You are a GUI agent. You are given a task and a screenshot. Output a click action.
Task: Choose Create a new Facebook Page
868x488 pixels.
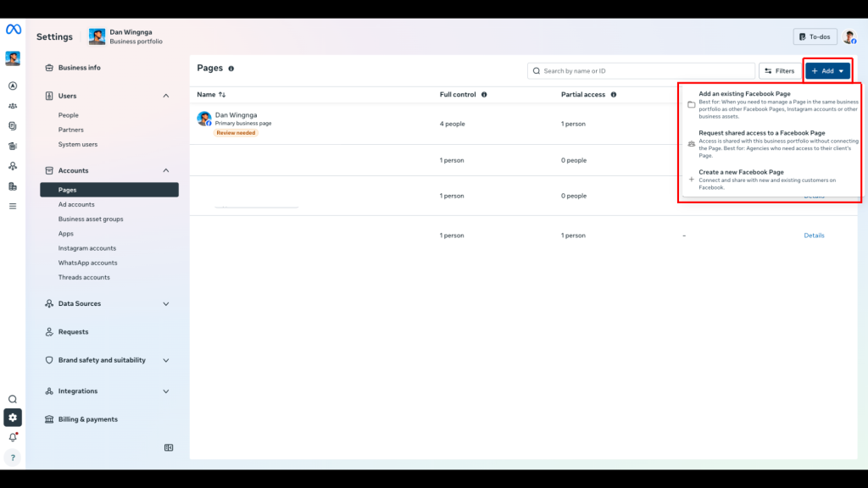click(773, 180)
